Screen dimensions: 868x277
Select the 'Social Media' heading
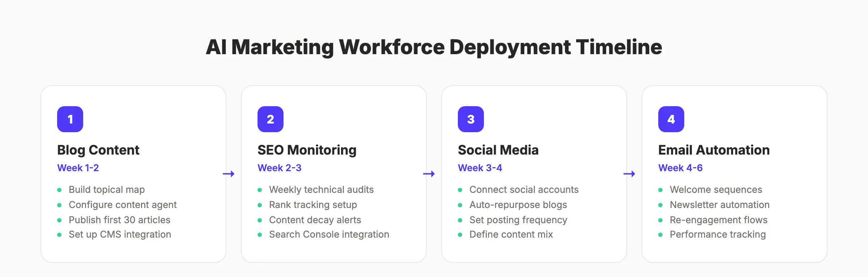[498, 150]
